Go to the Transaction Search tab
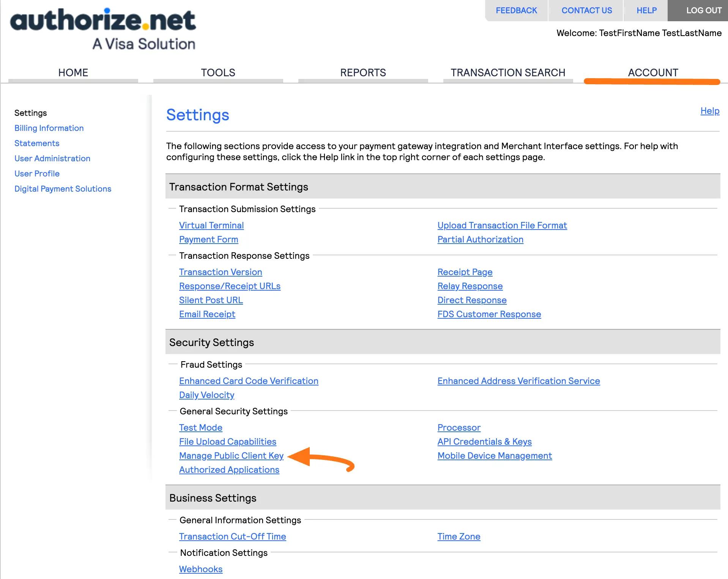 click(508, 72)
